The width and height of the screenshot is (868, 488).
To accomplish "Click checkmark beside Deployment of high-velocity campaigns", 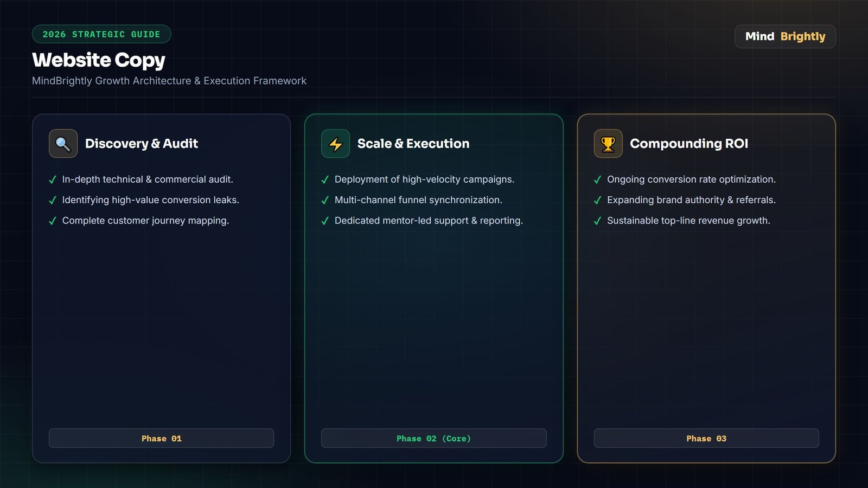I will [325, 179].
